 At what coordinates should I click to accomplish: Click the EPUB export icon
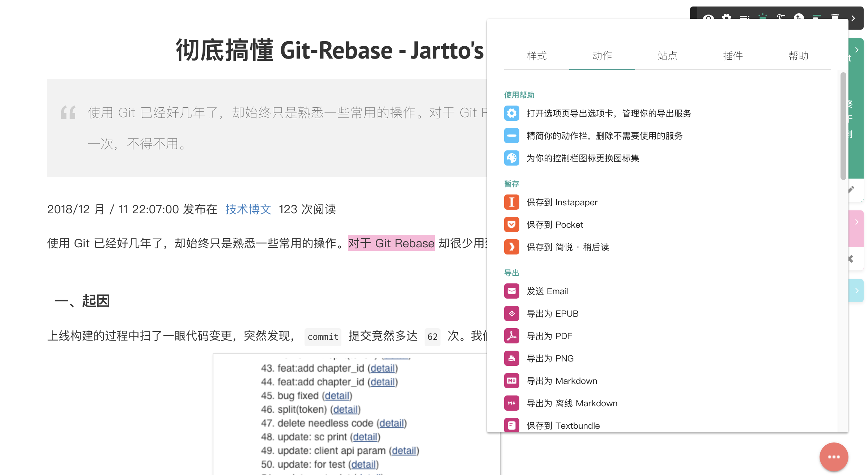pyautogui.click(x=511, y=313)
